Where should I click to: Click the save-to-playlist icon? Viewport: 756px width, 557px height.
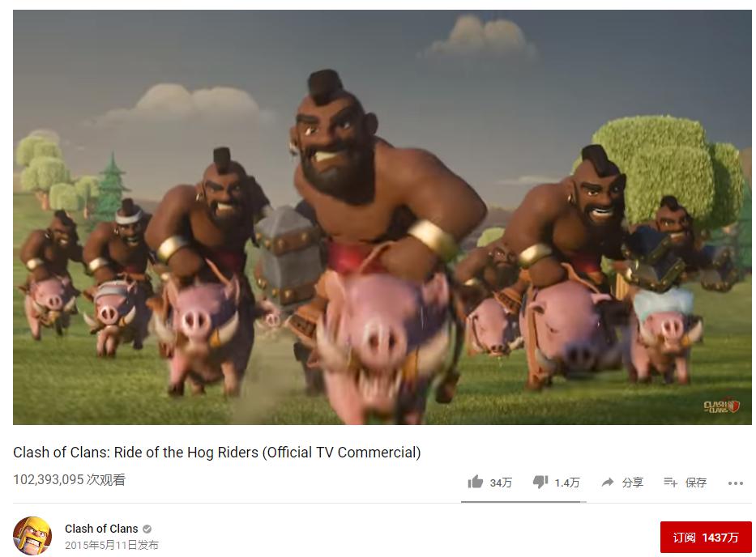pos(671,482)
